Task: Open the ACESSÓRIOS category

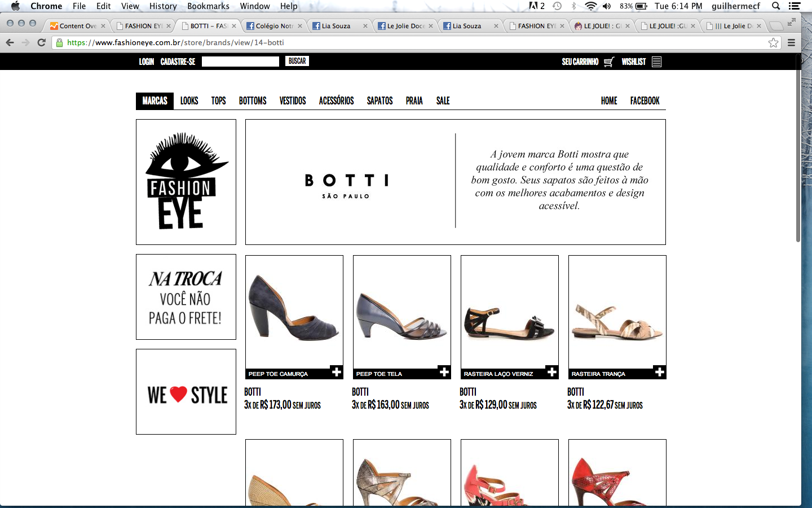Action: [x=336, y=101]
